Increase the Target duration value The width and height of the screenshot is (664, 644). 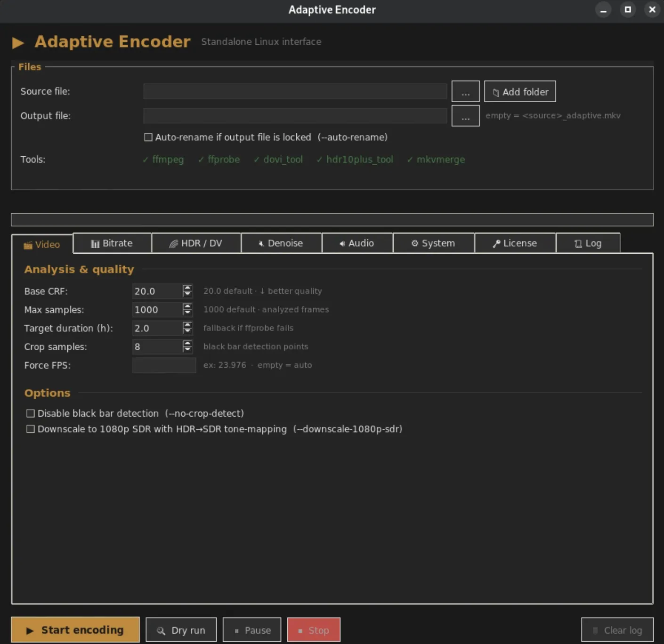tap(187, 324)
